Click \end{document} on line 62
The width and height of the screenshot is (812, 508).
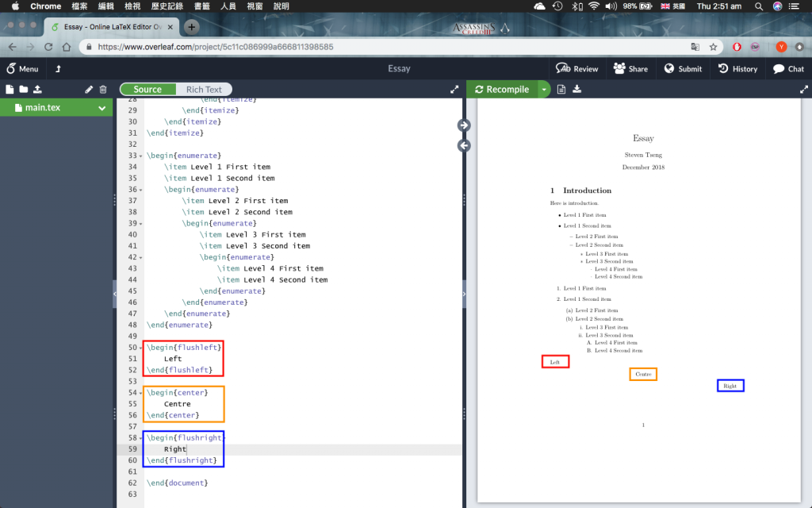pos(177,483)
